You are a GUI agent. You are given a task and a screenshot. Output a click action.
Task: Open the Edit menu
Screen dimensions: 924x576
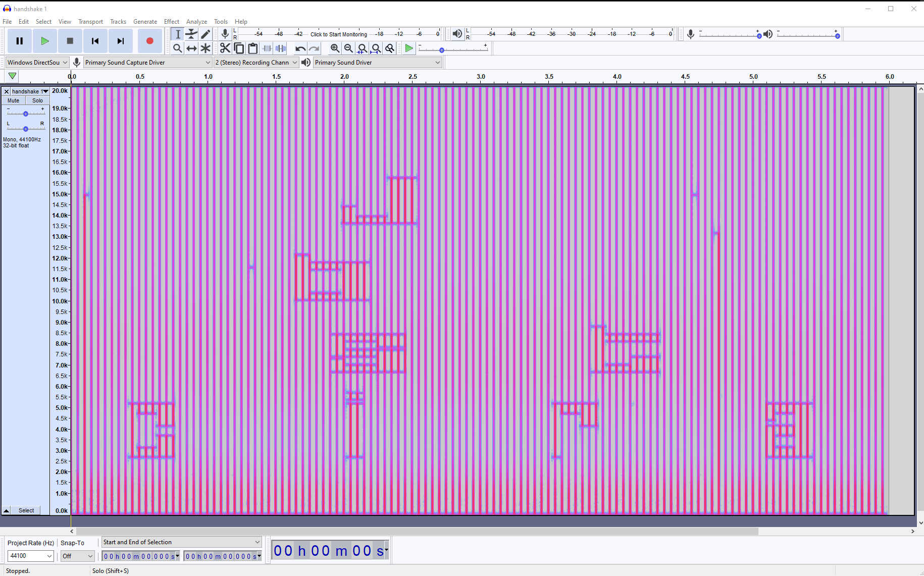click(x=24, y=22)
